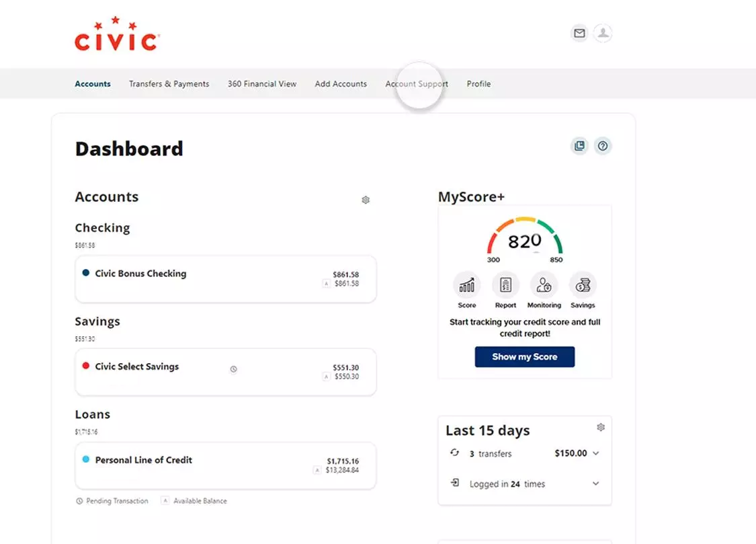
Task: Click the MyScore+ Report icon
Action: 505,286
